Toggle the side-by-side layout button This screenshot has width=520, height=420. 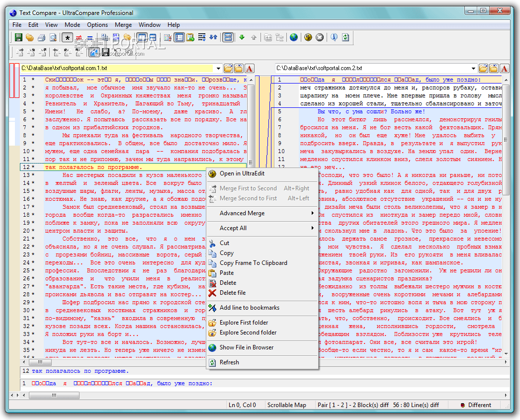pyautogui.click(x=142, y=37)
